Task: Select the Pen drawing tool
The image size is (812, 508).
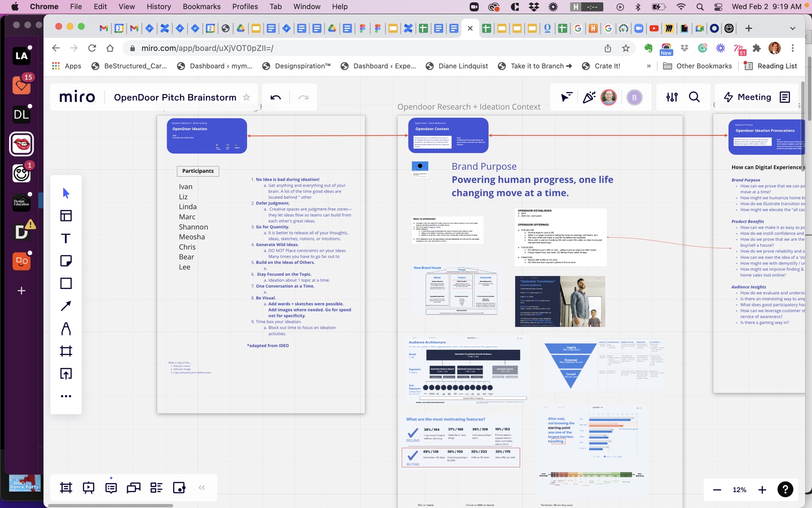Action: 66,329
